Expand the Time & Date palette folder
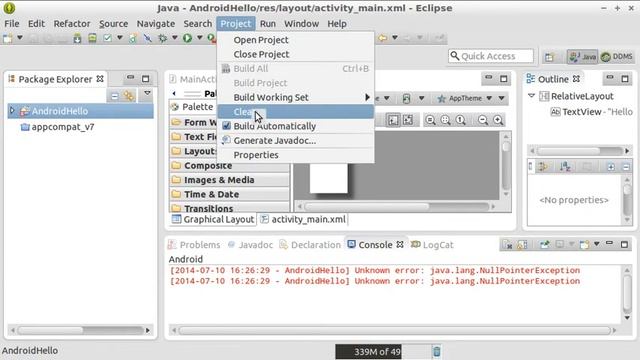 [229, 194]
